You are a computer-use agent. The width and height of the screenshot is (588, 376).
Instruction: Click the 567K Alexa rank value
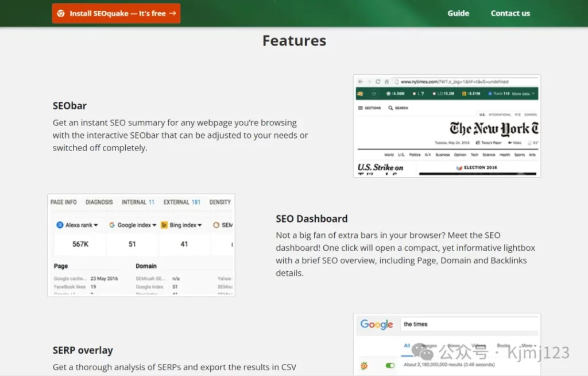click(80, 244)
